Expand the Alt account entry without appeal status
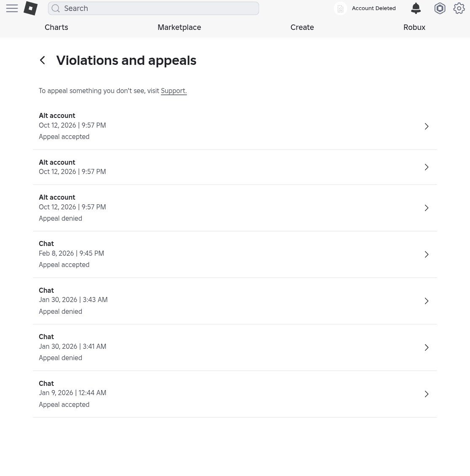Viewport: 470px width, 476px height. [x=426, y=167]
